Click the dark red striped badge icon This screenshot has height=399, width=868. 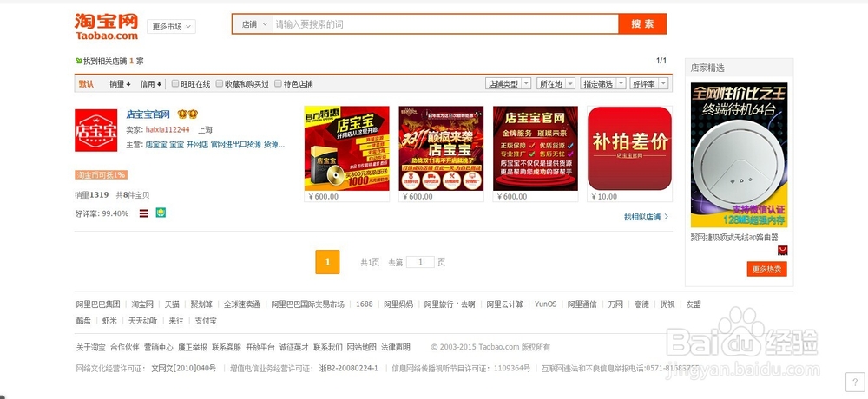(144, 213)
